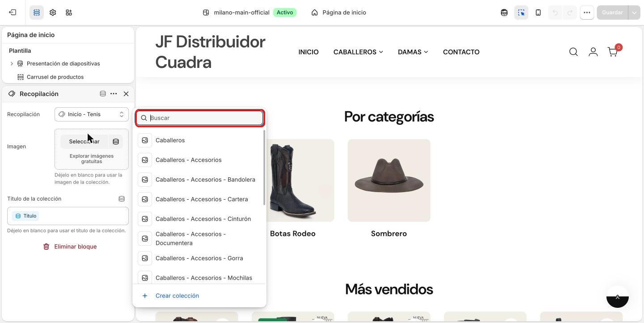644x323 pixels.
Task: Open the Página de inicio template selector
Action: [x=339, y=13]
